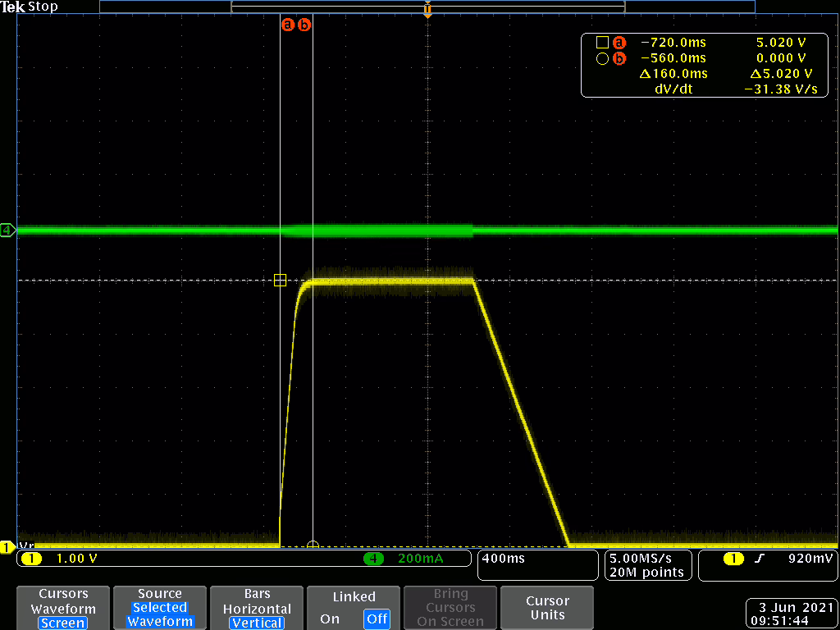Click the 5.00MS/s 20M points readout
This screenshot has width=840, height=630.
pyautogui.click(x=646, y=565)
